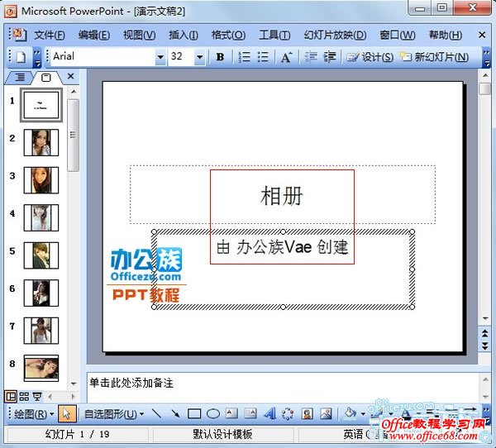Select slide 5 thumbnail
Image resolution: width=496 pixels, height=448 pixels.
pyautogui.click(x=41, y=255)
